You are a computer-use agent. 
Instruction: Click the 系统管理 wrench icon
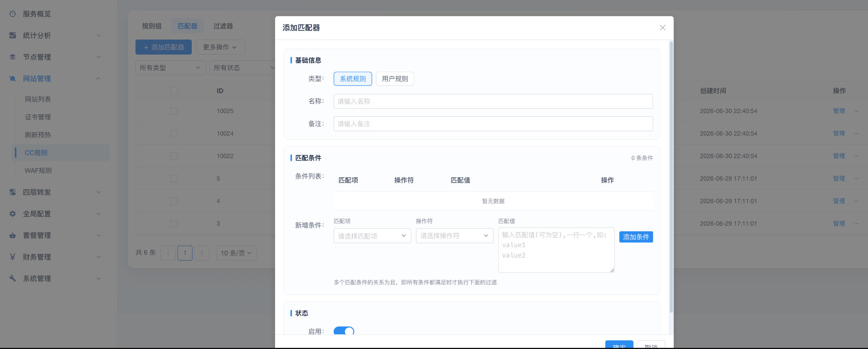[12, 278]
